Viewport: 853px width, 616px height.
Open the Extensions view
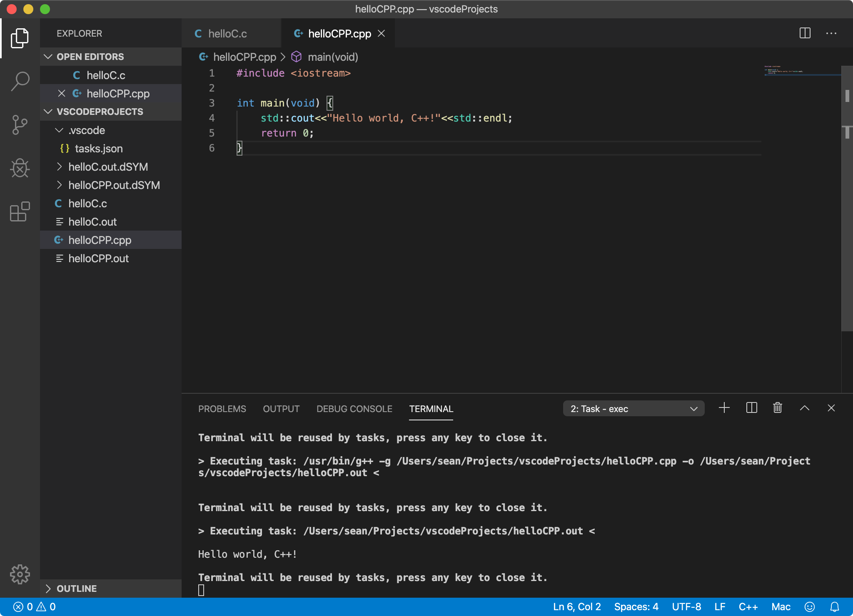tap(20, 212)
